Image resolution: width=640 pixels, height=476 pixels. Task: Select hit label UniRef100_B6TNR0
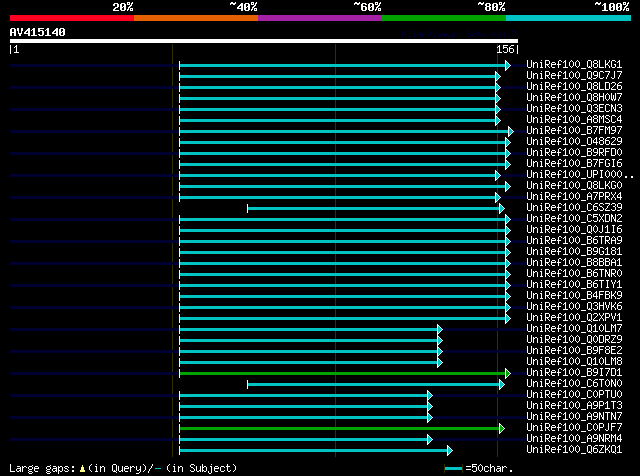(x=574, y=274)
